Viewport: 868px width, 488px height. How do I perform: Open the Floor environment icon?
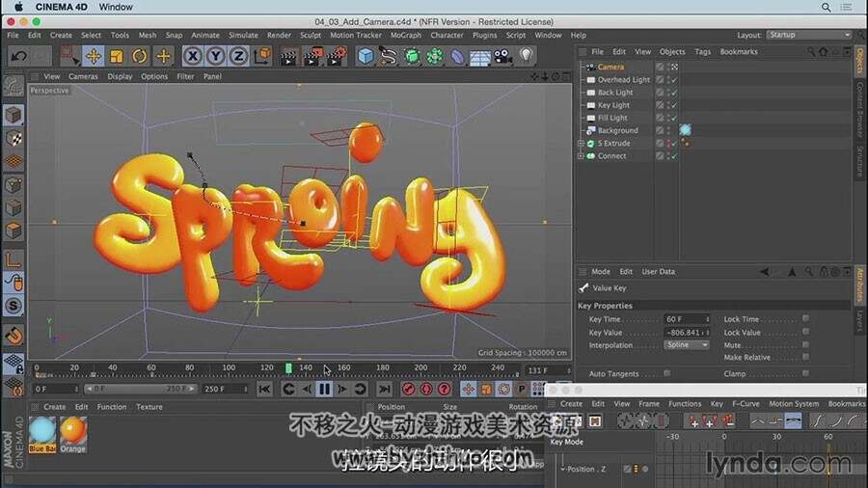pyautogui.click(x=480, y=57)
